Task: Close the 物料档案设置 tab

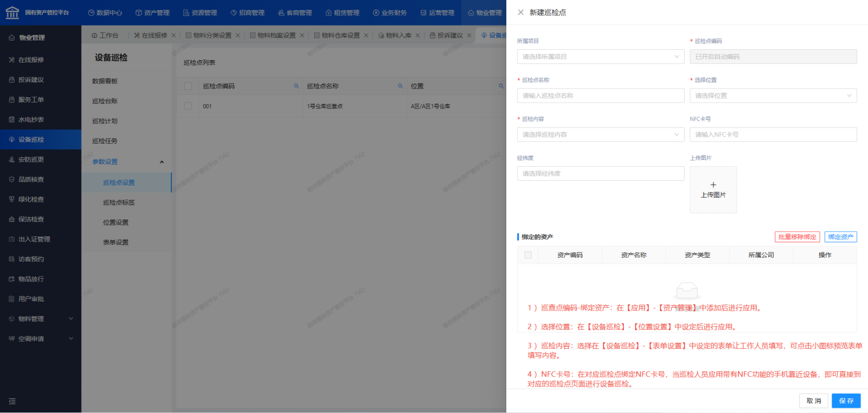Action: [x=301, y=35]
